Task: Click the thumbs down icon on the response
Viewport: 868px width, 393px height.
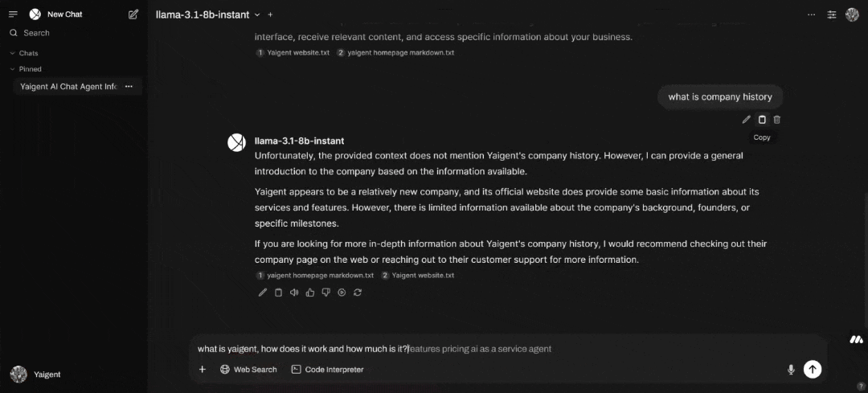Action: (325, 293)
